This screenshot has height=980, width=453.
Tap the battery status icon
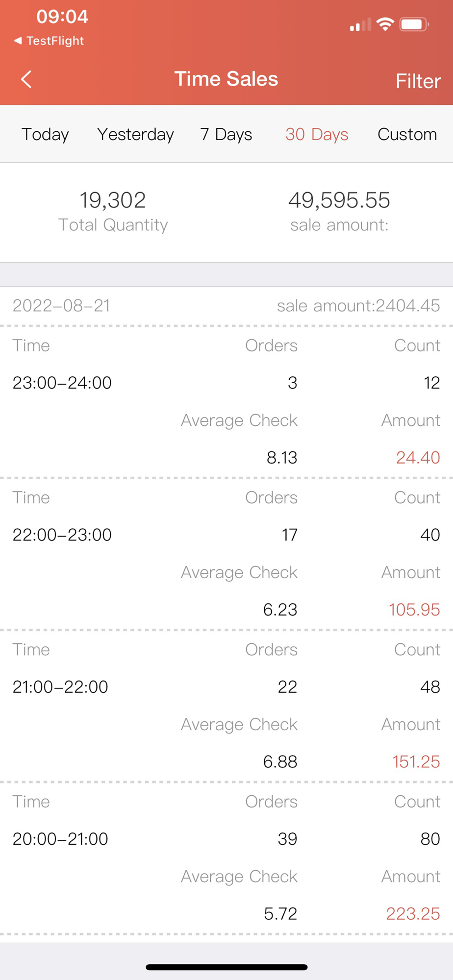tap(414, 24)
